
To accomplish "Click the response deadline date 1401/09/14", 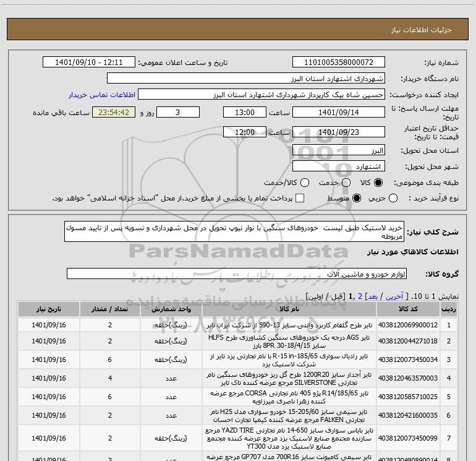I will point(339,112).
